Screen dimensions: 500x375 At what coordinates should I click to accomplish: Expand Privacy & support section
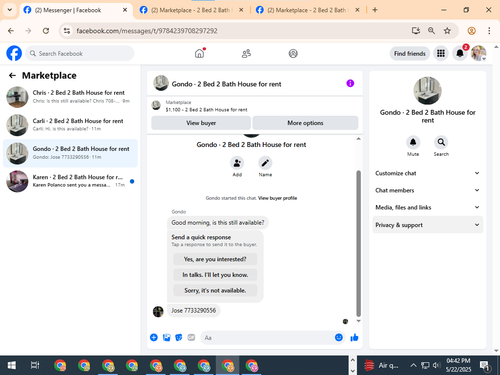428,225
